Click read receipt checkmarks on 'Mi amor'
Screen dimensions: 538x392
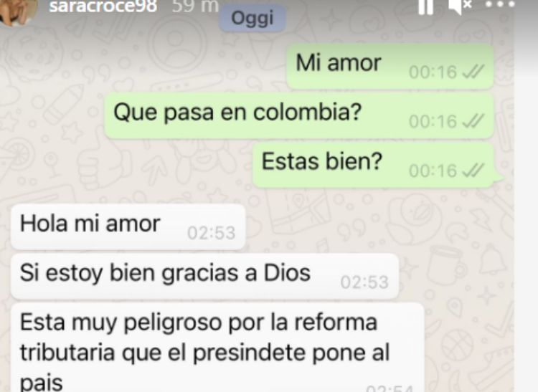click(x=473, y=72)
